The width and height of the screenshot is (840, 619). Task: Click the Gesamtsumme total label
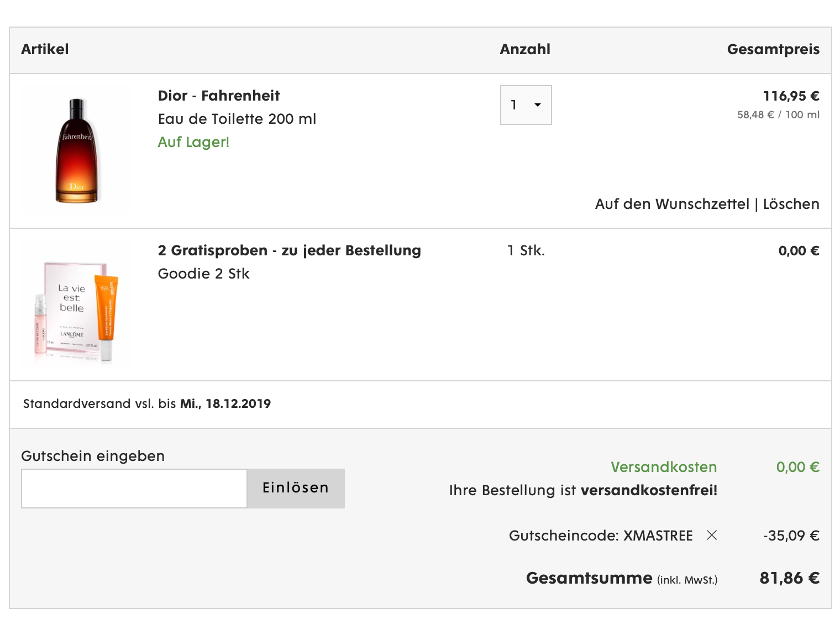coord(589,578)
